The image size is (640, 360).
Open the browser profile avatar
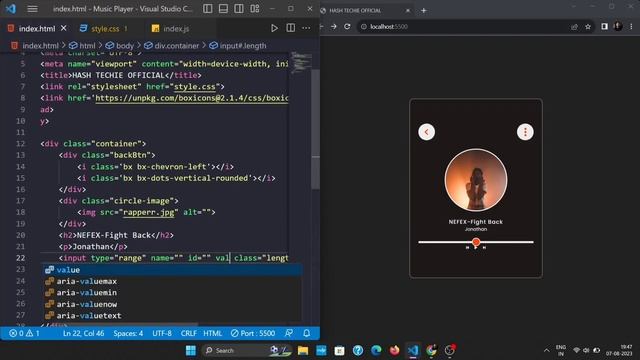tap(618, 27)
